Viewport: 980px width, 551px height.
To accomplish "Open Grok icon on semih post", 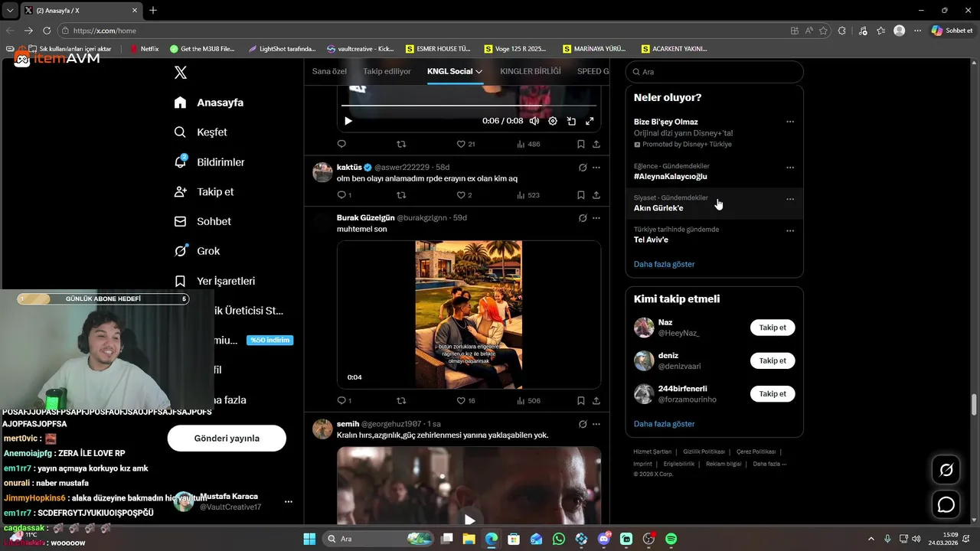I will point(583,424).
